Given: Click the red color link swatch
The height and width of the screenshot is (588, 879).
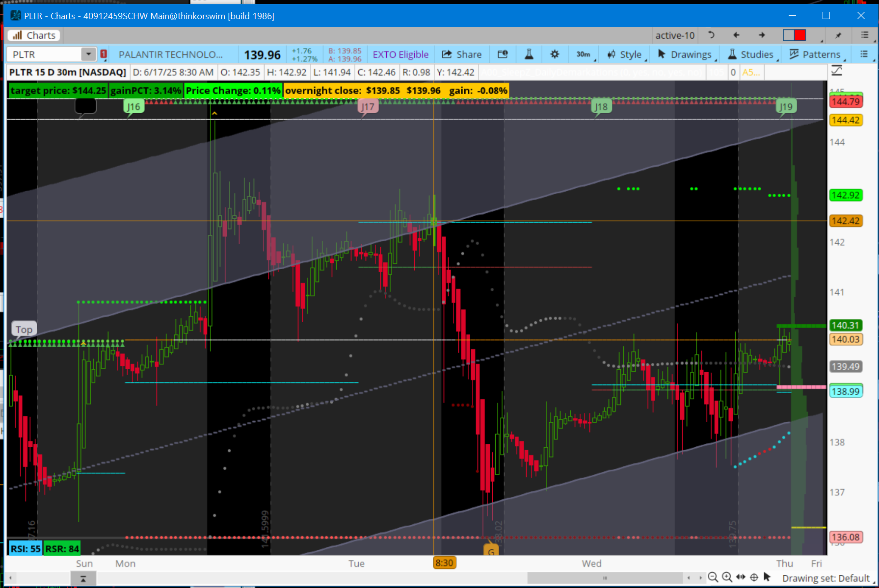Looking at the screenshot, I should click(x=800, y=35).
